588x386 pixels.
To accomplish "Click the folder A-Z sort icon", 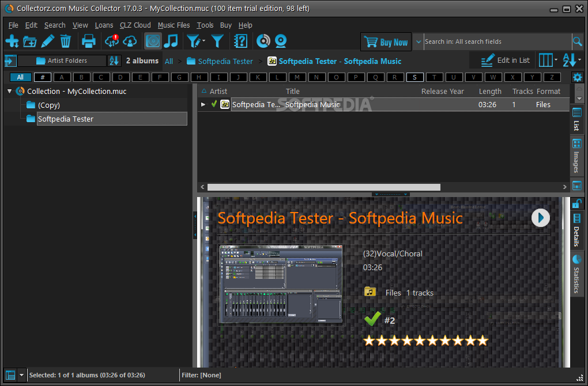I will (x=114, y=60).
